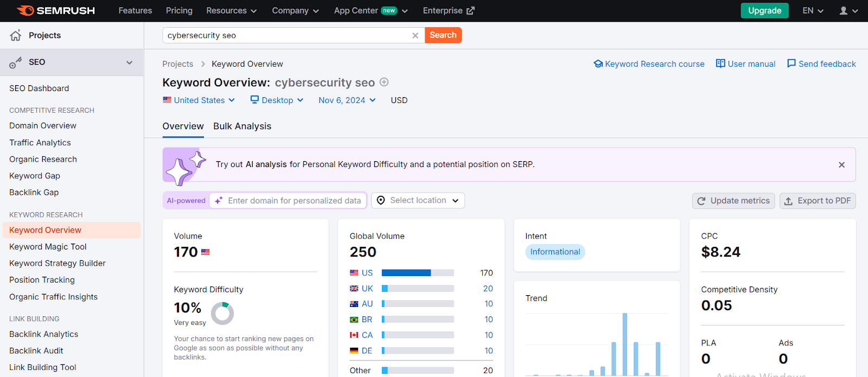Open Keyword Strategy Builder in sidebar
This screenshot has height=377, width=868.
pyautogui.click(x=58, y=263)
